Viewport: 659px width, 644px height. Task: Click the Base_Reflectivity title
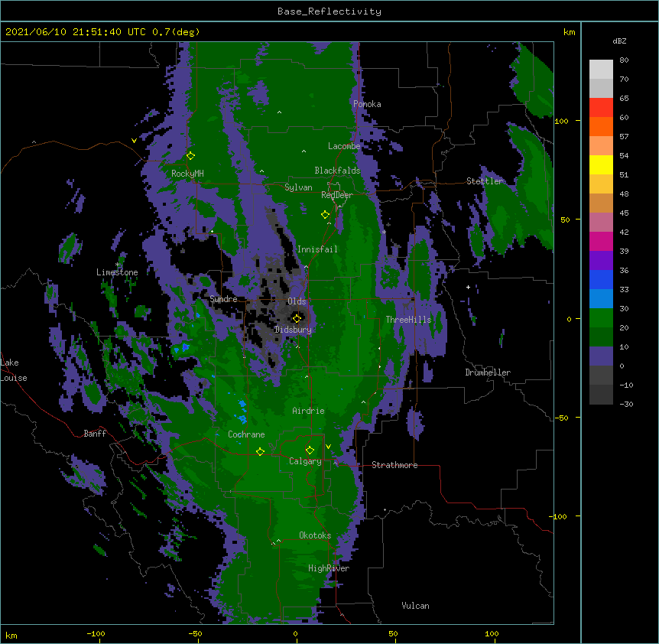(329, 11)
